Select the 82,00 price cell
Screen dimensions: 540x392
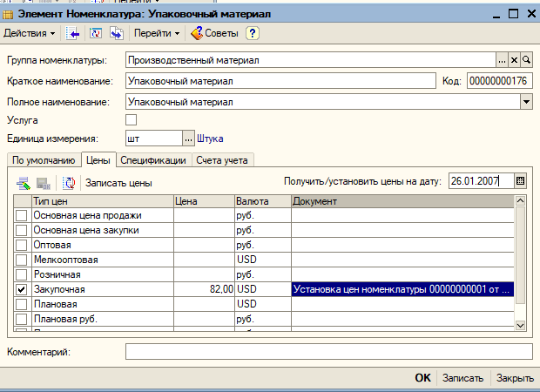click(204, 289)
